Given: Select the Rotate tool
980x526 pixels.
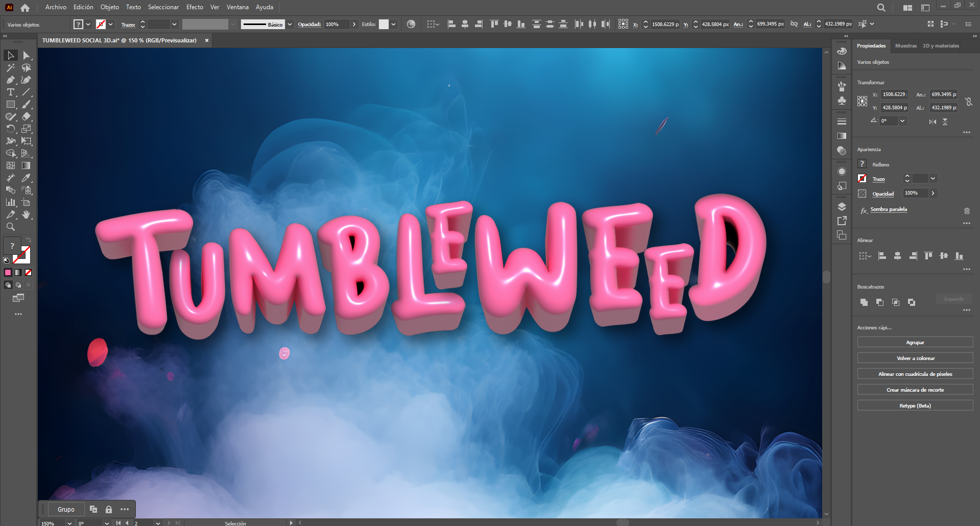Looking at the screenshot, I should pos(10,129).
